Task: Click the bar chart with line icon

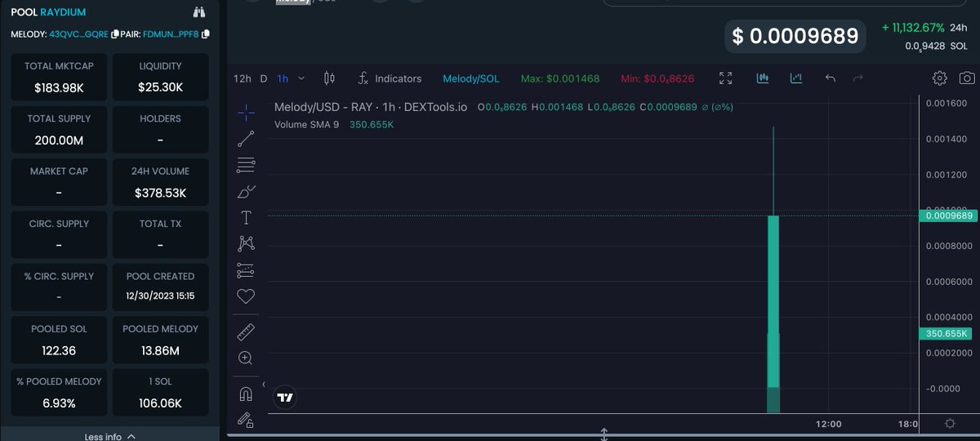Action: point(796,78)
